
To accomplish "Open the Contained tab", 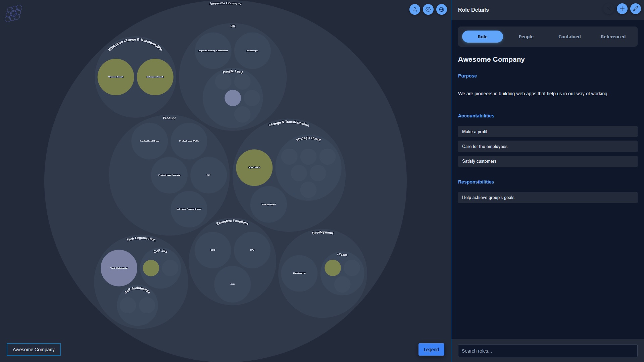I will (569, 37).
